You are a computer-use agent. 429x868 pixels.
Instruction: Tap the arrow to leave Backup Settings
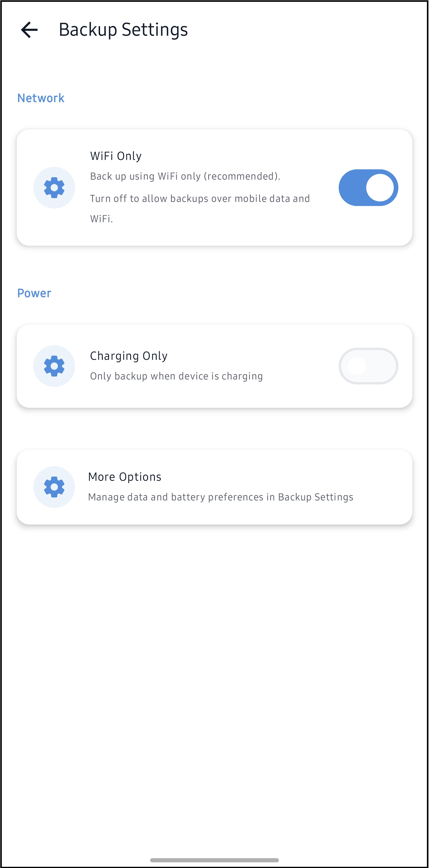coord(28,30)
